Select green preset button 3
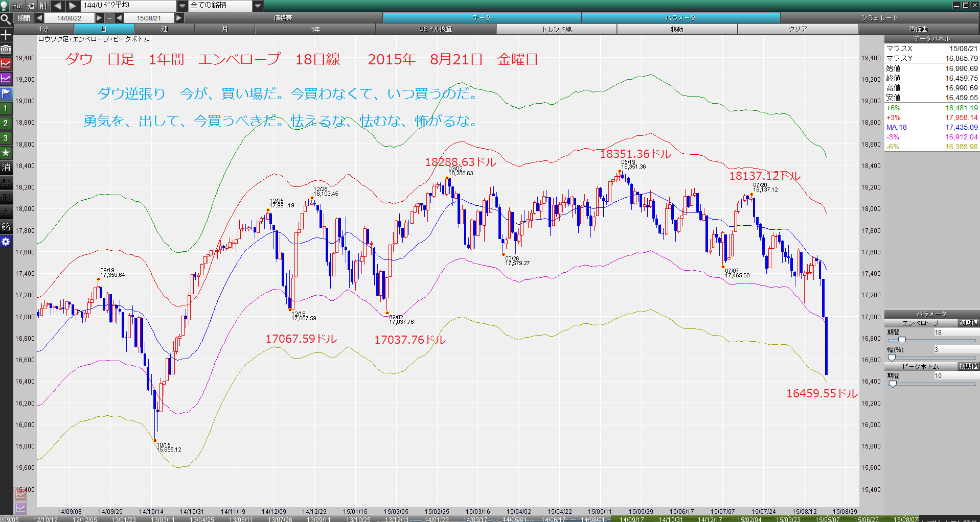 (6, 138)
